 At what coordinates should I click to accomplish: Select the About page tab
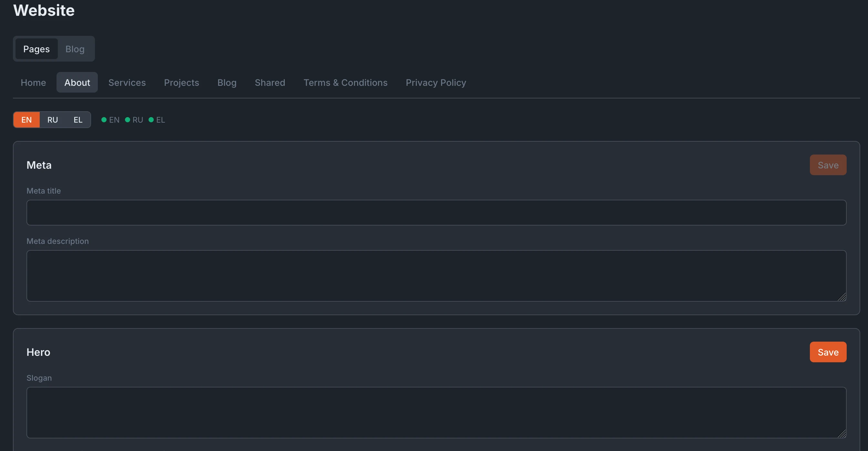click(x=77, y=83)
